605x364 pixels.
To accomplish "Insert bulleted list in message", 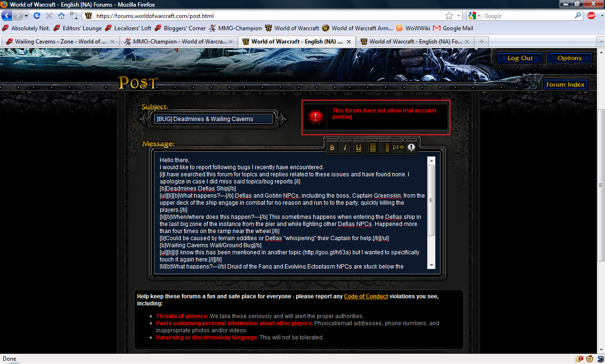I will (372, 147).
